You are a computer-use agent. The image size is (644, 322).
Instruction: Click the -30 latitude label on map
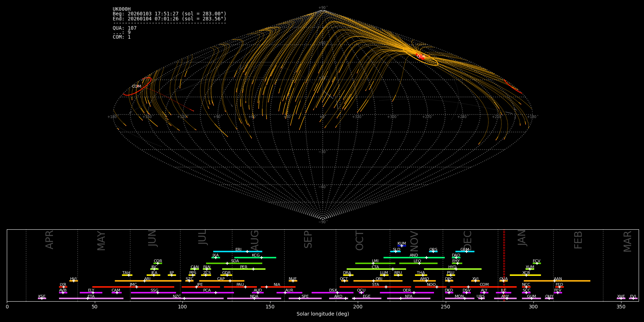(322, 152)
